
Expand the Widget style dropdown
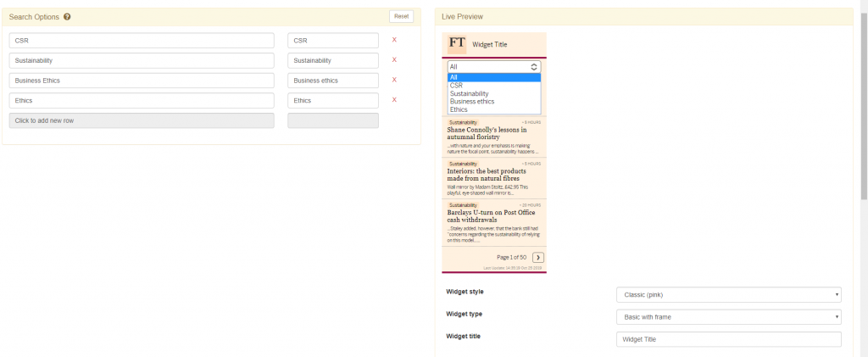pos(729,294)
